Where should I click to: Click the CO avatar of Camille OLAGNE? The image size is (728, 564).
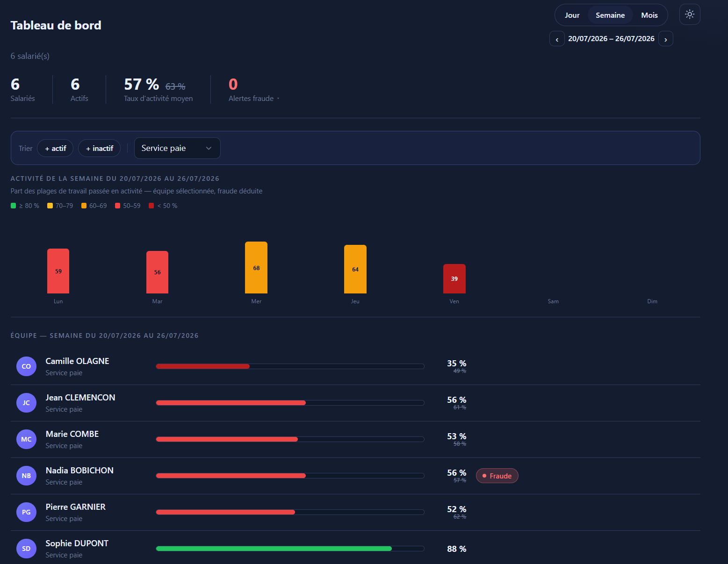[26, 366]
